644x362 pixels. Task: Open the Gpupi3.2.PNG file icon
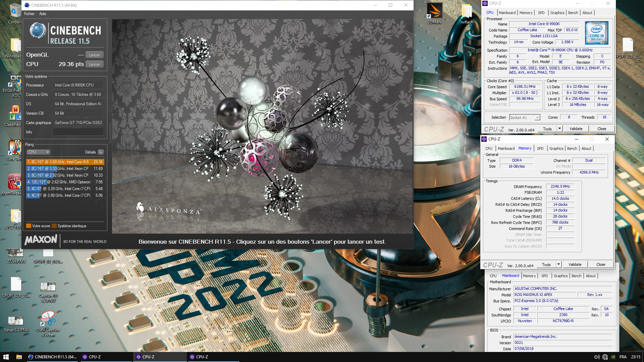click(x=16, y=323)
